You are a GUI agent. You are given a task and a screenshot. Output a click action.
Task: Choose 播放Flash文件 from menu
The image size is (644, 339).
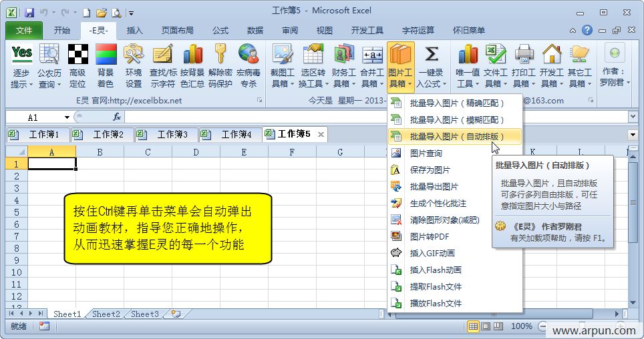[455, 303]
